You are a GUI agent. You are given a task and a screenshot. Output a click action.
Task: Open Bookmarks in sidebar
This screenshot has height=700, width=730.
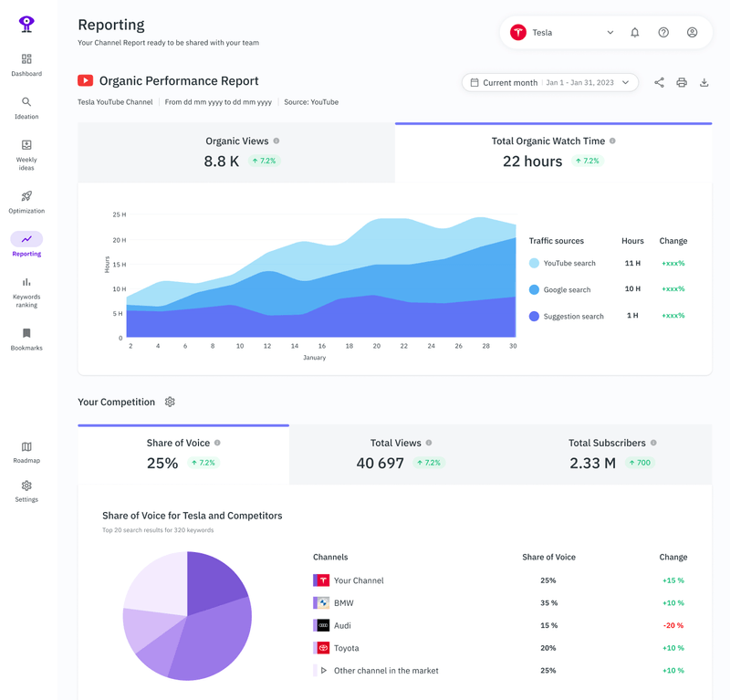26,340
